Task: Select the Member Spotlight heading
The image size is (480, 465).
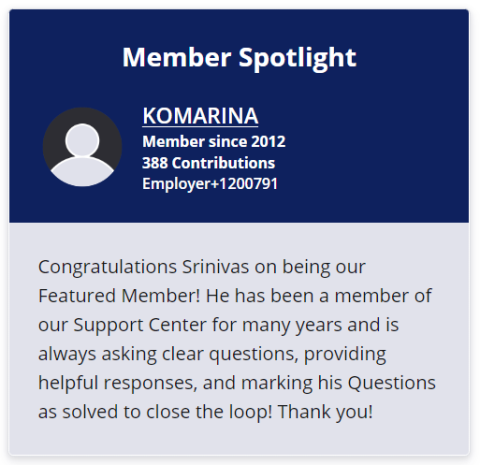Action: click(239, 58)
